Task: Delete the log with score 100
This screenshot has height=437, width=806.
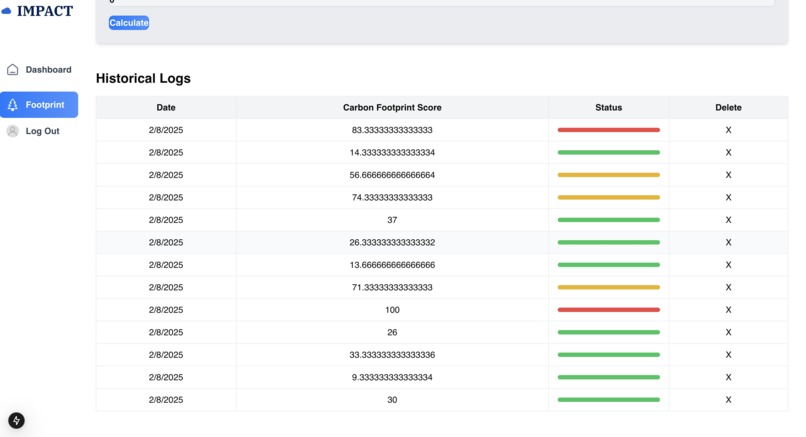Action: pyautogui.click(x=728, y=310)
